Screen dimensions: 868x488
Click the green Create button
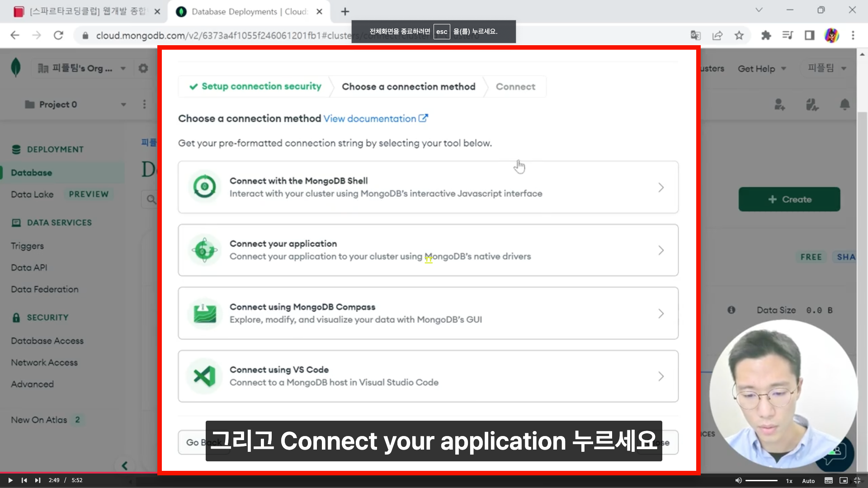pyautogui.click(x=789, y=199)
